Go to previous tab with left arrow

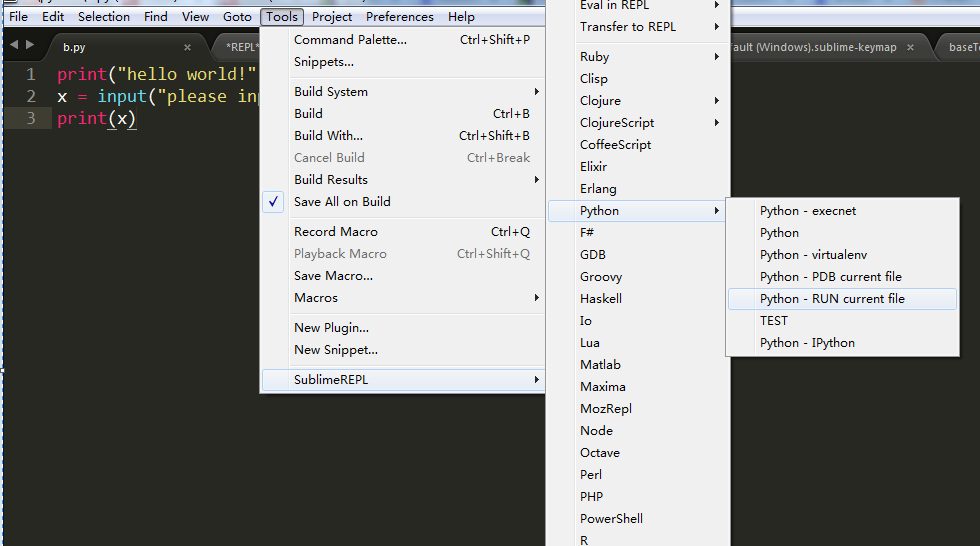pos(14,44)
